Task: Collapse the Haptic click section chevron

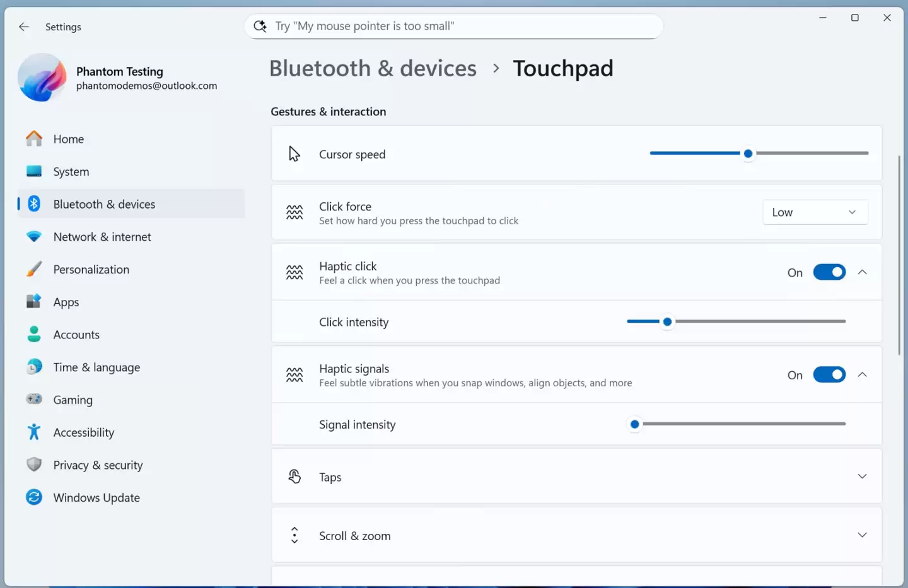Action: (862, 272)
